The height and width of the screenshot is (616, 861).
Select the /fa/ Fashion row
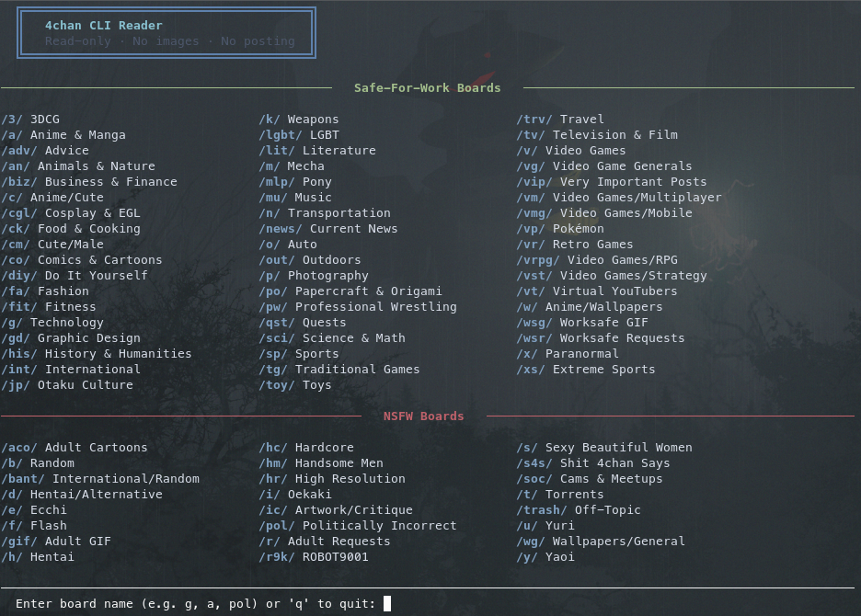click(x=45, y=291)
